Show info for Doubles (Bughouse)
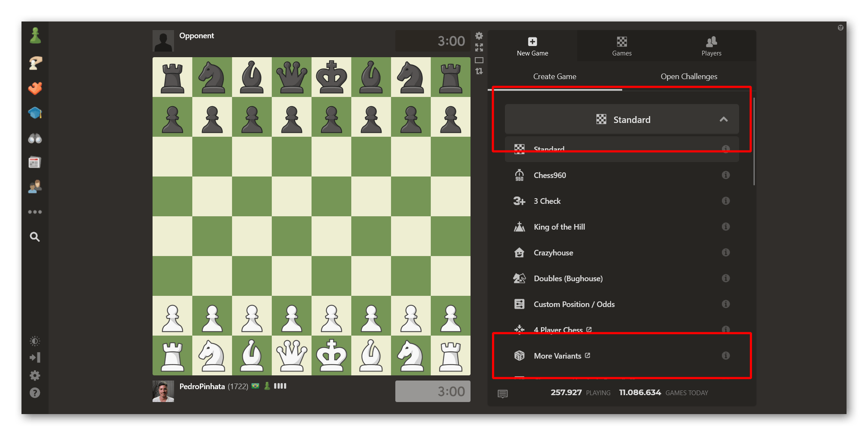 726,278
